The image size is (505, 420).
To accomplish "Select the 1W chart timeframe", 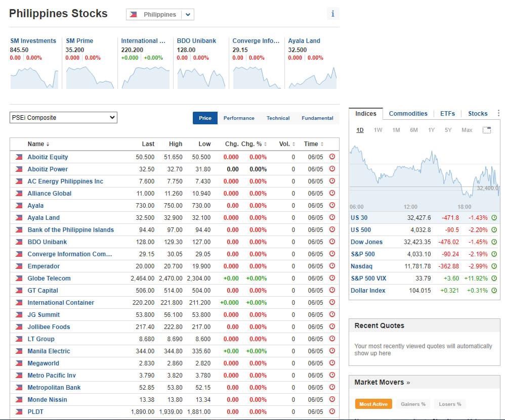I will tap(378, 130).
